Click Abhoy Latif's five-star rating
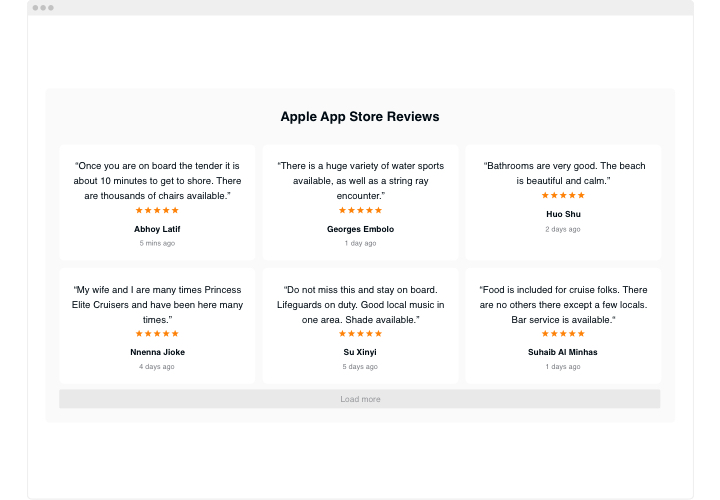 pyautogui.click(x=157, y=211)
